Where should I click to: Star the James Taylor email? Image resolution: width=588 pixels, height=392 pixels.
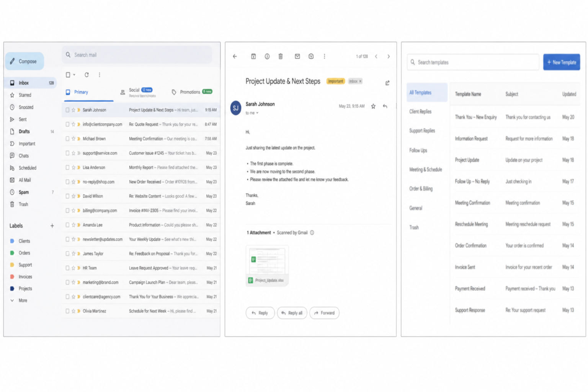[x=73, y=254]
